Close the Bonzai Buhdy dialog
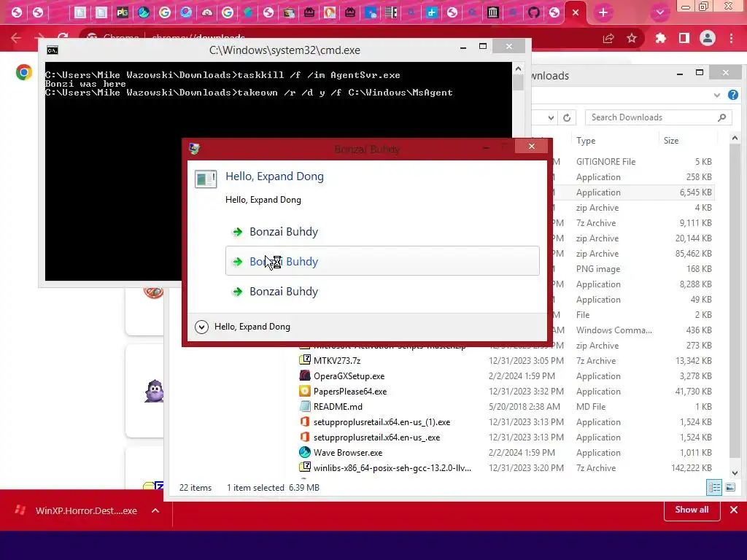Image resolution: width=747 pixels, height=560 pixels. 532,146
